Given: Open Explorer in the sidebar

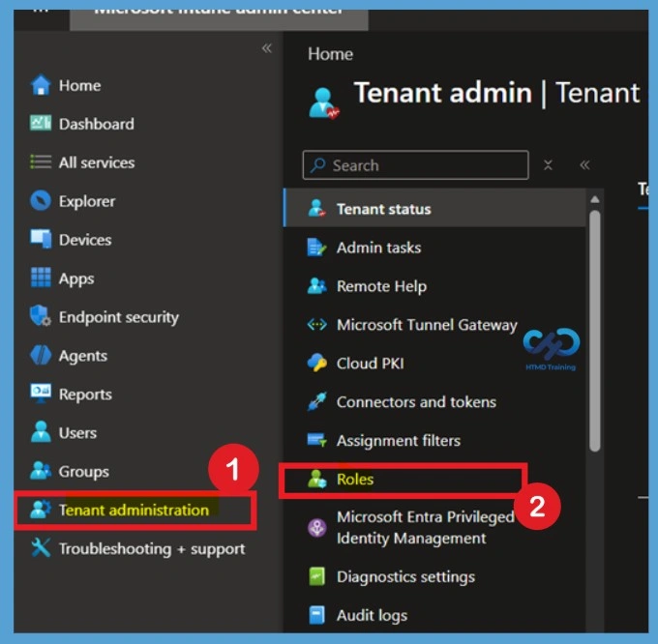Looking at the screenshot, I should coord(87,201).
